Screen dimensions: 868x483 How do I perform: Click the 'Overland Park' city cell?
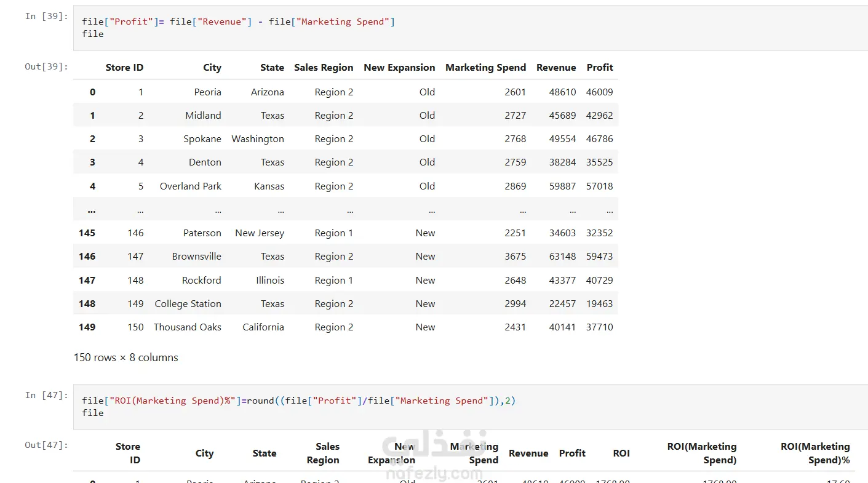tap(191, 186)
